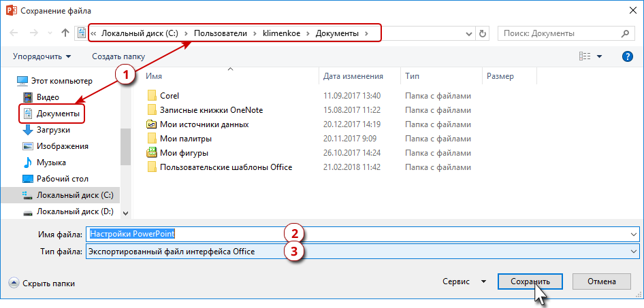Open Документы in navigation pane
This screenshot has height=308, width=644.
[58, 114]
